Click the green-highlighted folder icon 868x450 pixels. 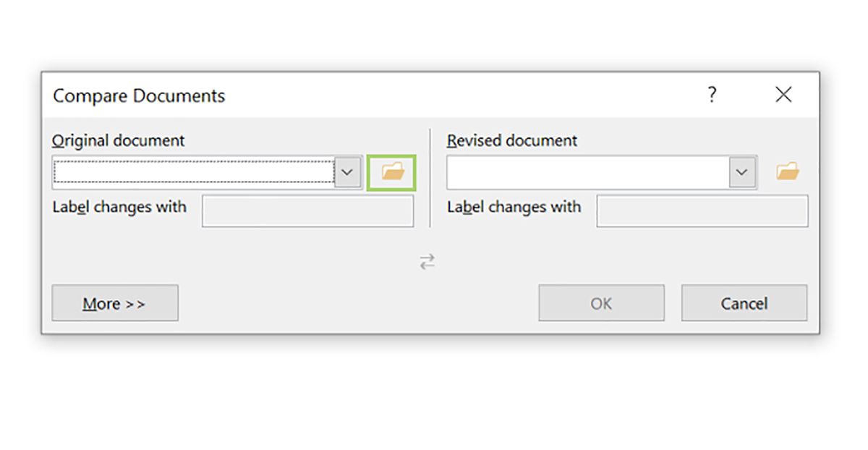pos(391,171)
